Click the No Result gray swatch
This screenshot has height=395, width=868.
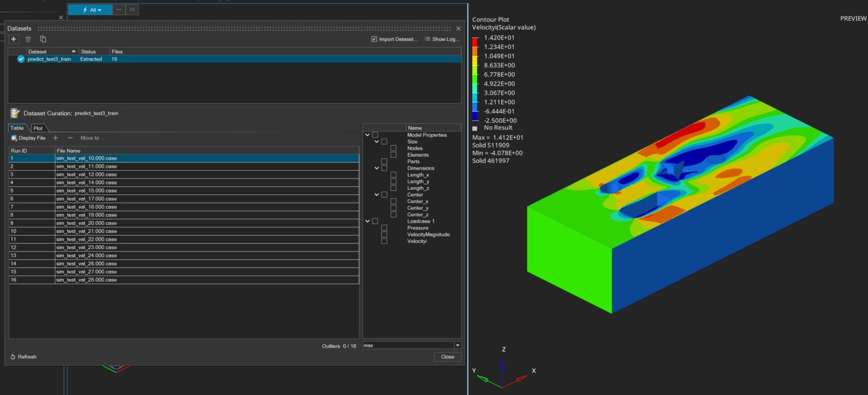(x=475, y=128)
